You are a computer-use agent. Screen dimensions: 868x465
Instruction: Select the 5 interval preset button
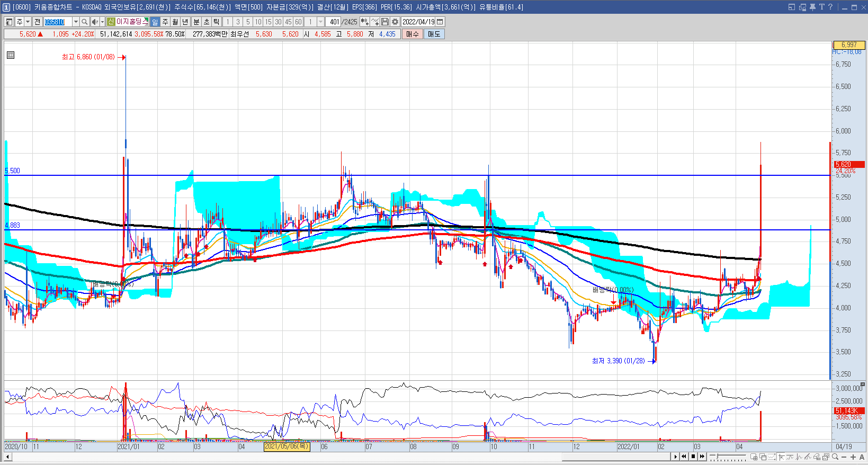click(x=248, y=22)
